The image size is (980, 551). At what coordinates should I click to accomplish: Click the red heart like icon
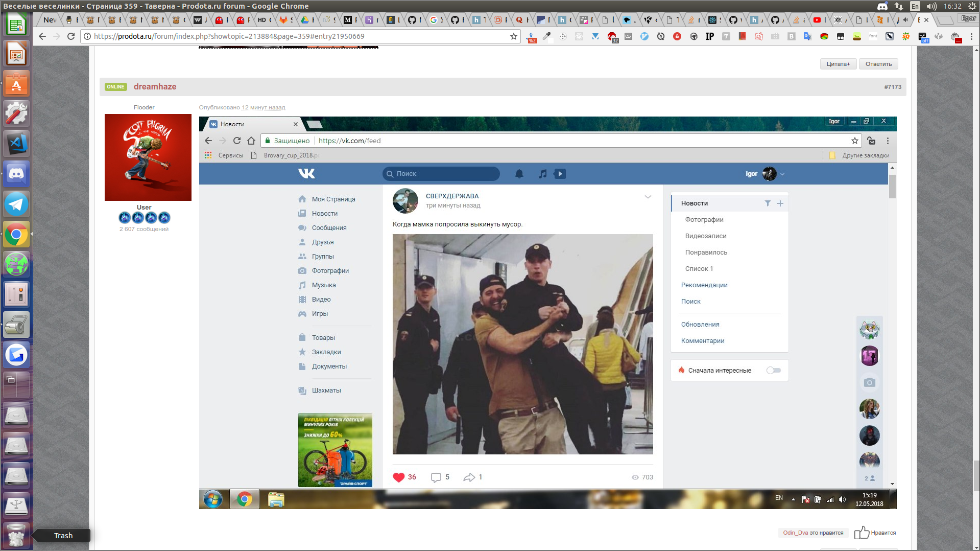click(x=399, y=477)
